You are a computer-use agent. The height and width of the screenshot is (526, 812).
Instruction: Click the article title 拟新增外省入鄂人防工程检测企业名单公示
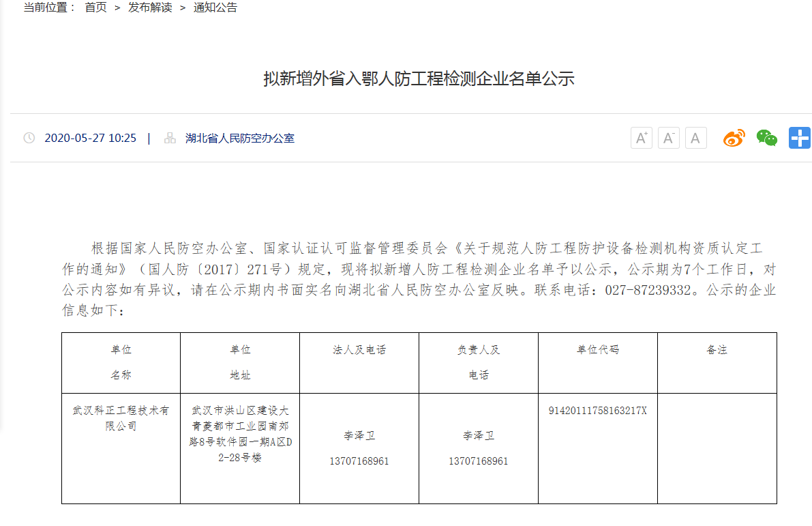[419, 78]
